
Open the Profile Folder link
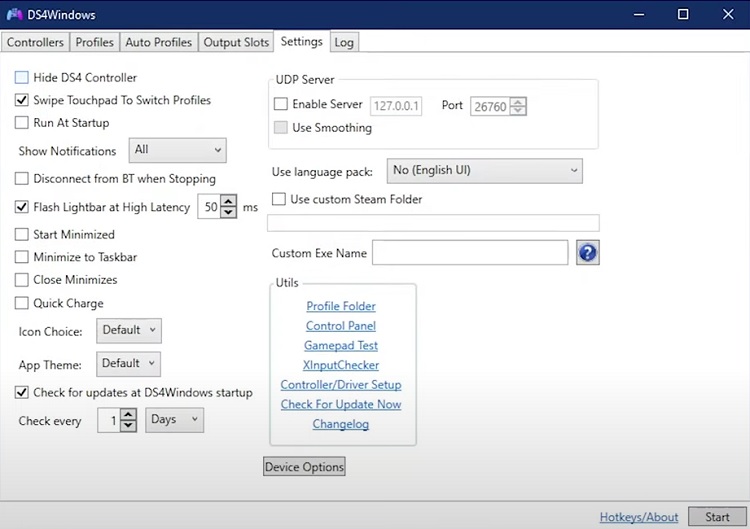pyautogui.click(x=341, y=306)
